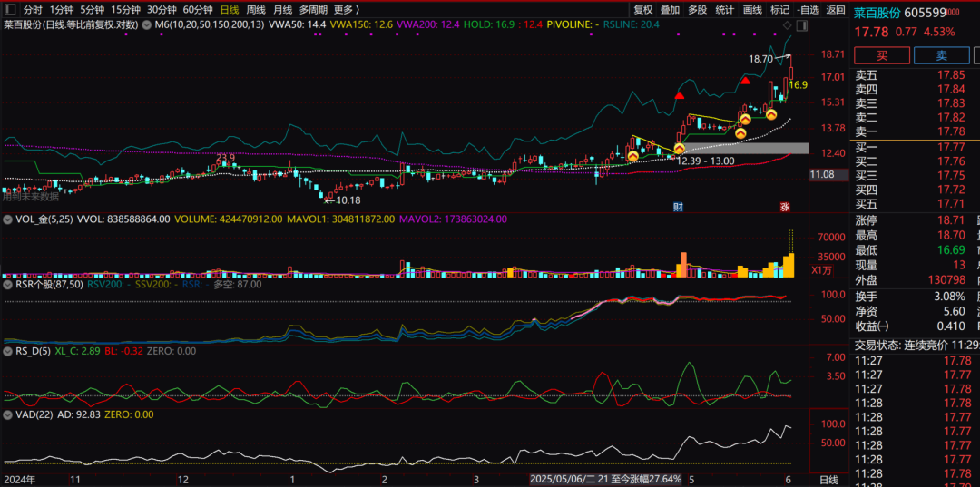
Task: Click the 复权 adjustment button
Action: click(x=643, y=9)
